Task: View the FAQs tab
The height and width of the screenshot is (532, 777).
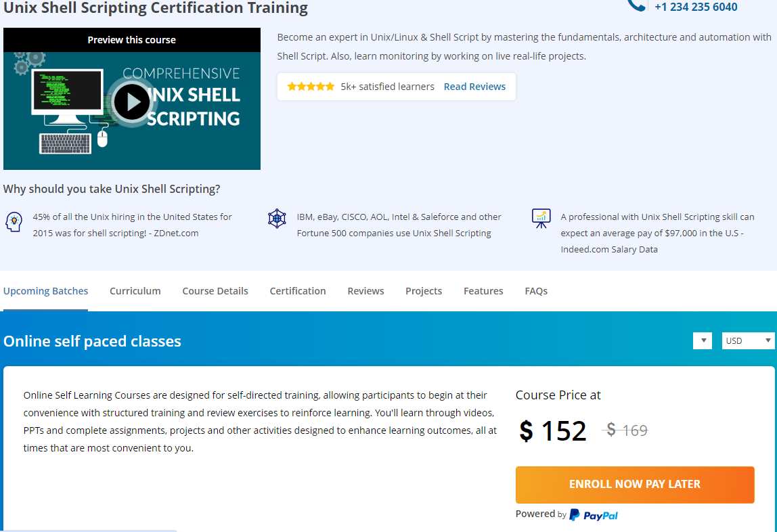Action: 536,291
